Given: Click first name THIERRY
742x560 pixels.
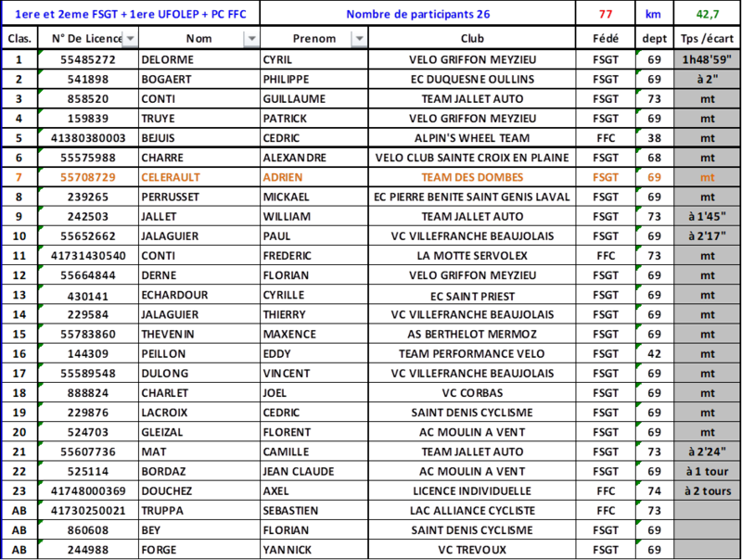Looking at the screenshot, I should tap(313, 314).
